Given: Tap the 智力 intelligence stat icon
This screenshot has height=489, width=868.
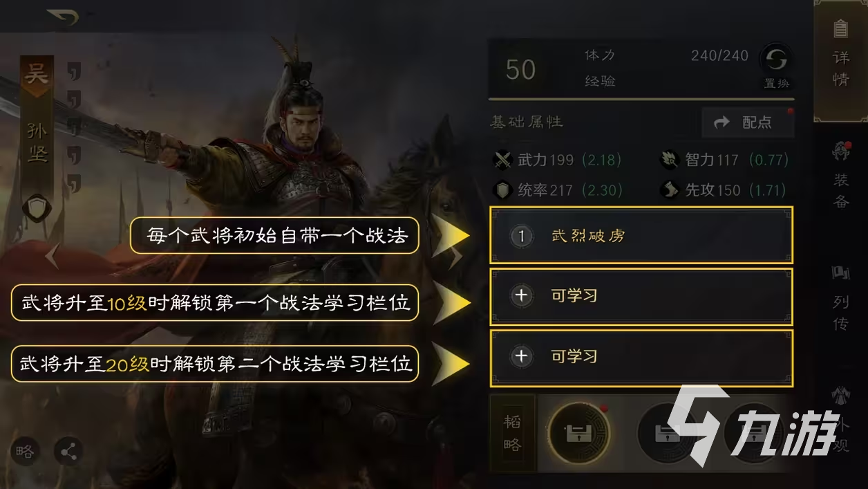Looking at the screenshot, I should pyautogui.click(x=670, y=160).
